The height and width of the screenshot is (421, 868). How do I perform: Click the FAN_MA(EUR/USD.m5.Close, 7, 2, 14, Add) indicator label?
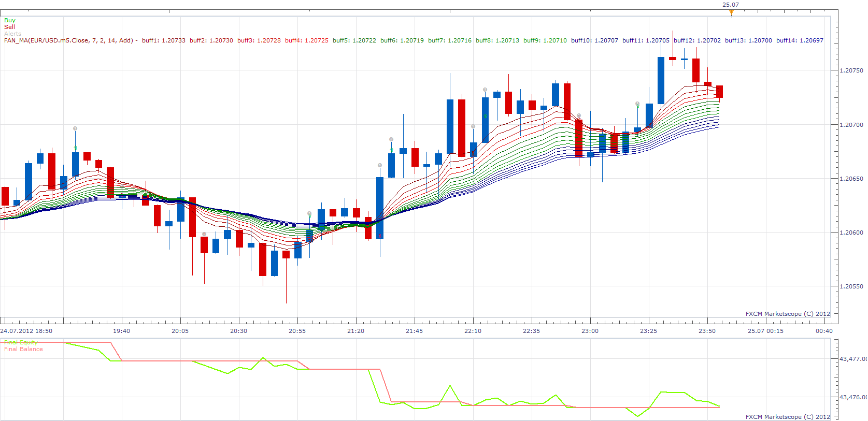(x=68, y=40)
